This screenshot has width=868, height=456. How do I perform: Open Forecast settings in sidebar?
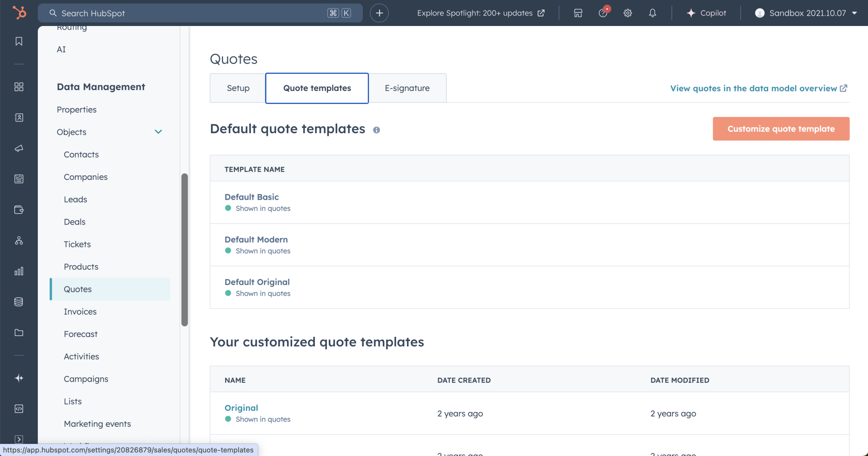[x=80, y=334]
